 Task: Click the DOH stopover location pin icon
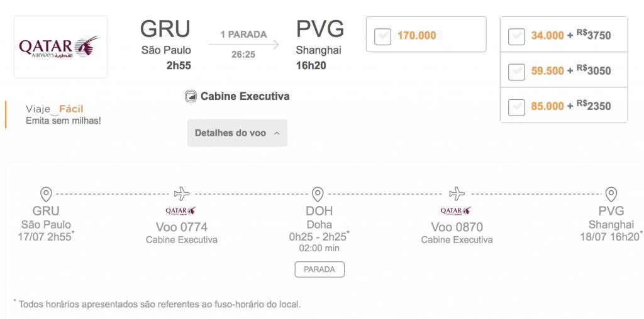pos(318,194)
